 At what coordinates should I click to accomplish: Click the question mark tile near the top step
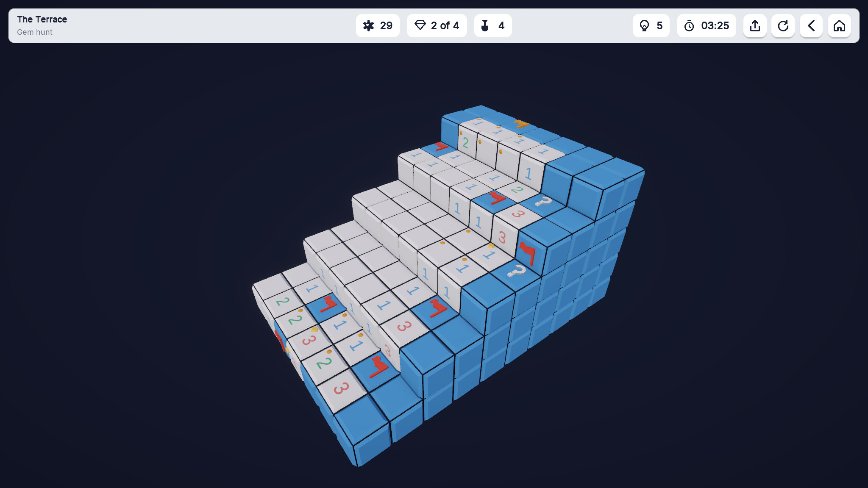point(542,202)
